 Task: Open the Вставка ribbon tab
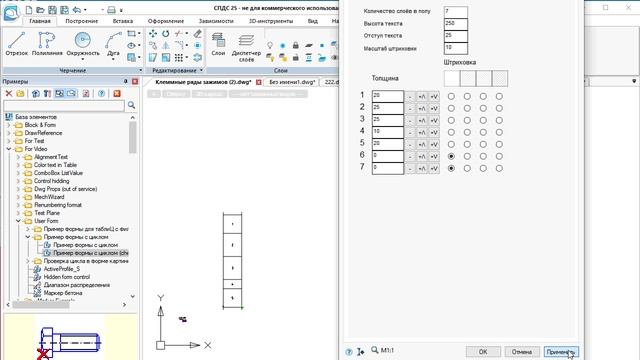pos(122,21)
